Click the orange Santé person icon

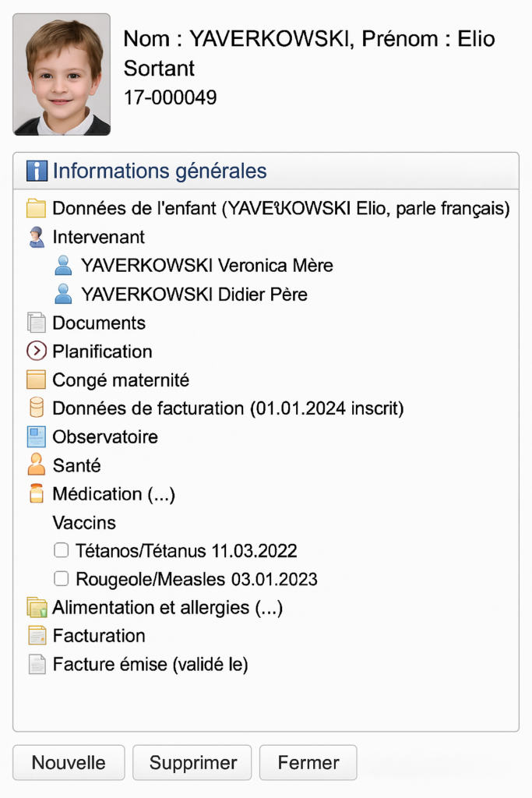(36, 465)
